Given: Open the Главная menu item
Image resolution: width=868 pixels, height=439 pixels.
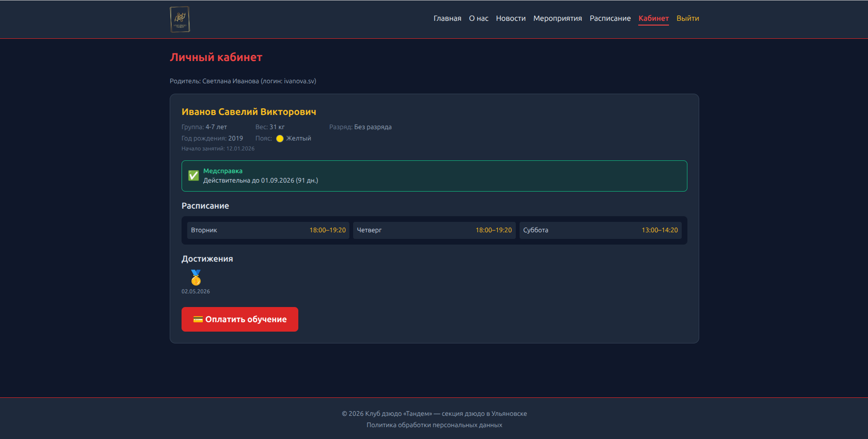Looking at the screenshot, I should pos(447,18).
